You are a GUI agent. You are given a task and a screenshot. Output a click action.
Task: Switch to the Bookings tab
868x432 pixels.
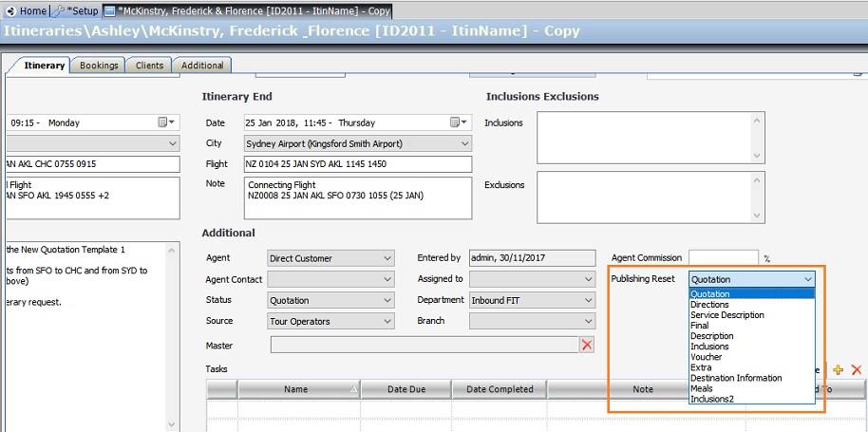pyautogui.click(x=99, y=66)
